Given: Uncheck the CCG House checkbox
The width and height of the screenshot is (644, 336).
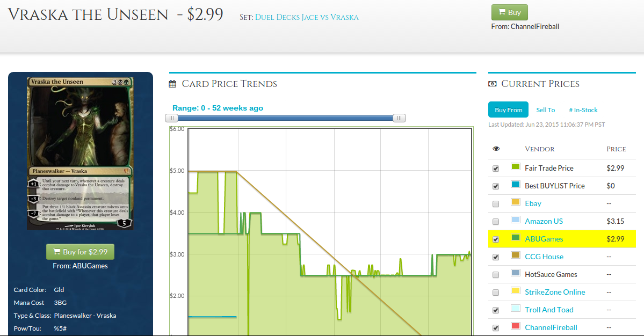Looking at the screenshot, I should click(x=496, y=257).
